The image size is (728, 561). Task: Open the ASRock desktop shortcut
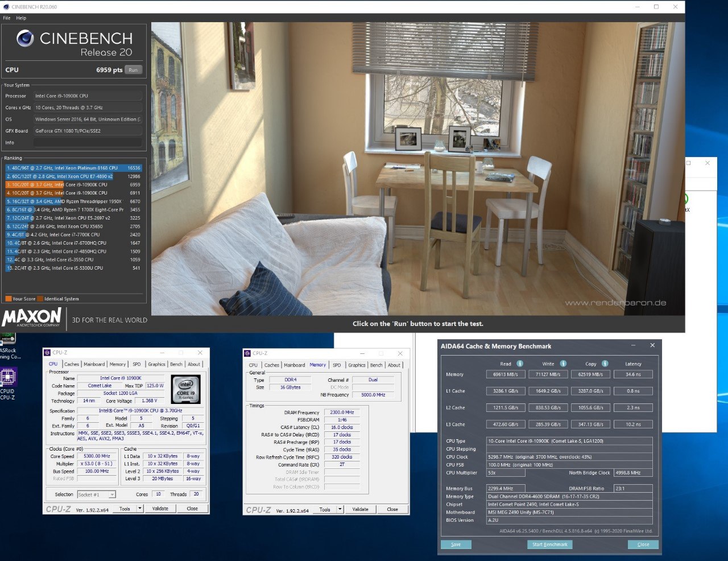[8, 346]
